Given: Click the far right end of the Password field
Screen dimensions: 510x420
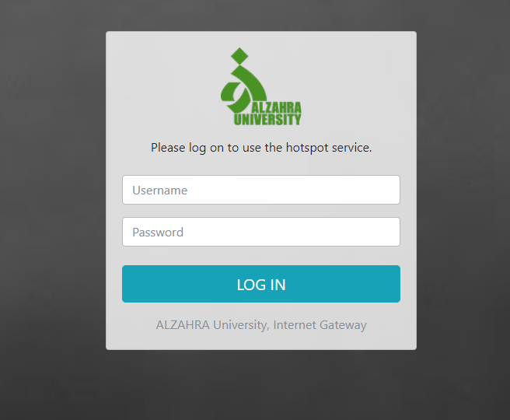Looking at the screenshot, I should tap(392, 232).
